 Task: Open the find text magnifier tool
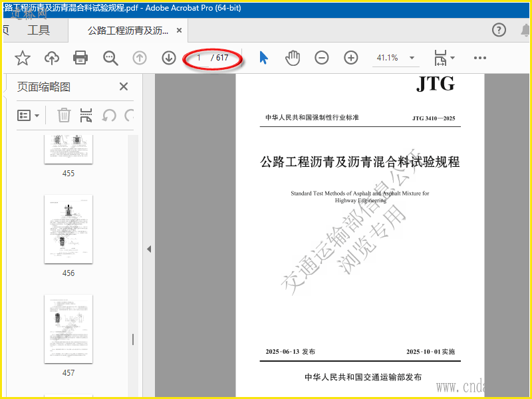(110, 58)
